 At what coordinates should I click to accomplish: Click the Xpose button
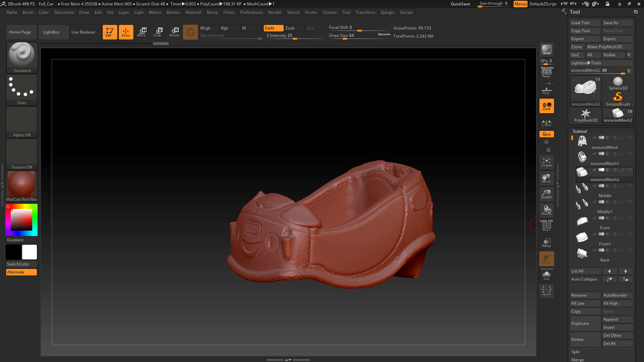point(546,291)
